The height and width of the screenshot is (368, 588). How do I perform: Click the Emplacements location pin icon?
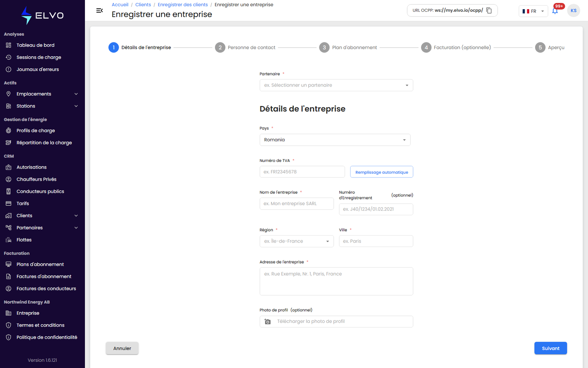point(8,94)
